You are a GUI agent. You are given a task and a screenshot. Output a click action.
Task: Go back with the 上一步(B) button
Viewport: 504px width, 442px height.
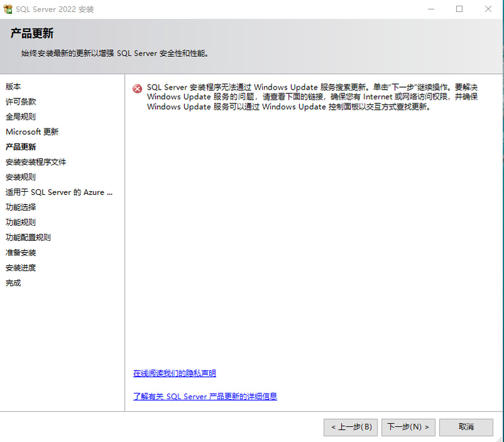coord(350,427)
